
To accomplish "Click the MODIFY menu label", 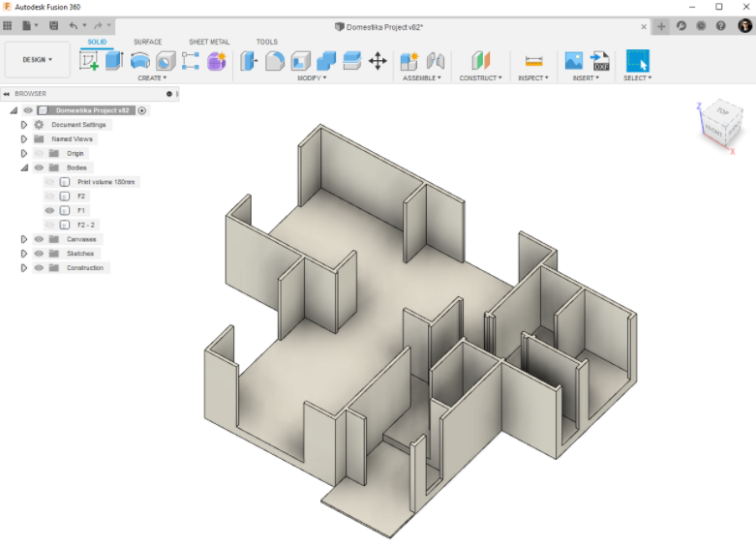I will click(311, 78).
